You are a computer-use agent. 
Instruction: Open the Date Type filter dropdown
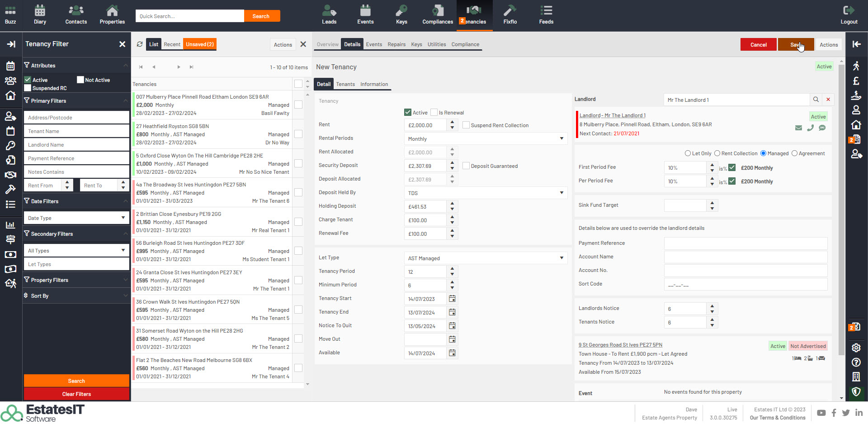(76, 218)
